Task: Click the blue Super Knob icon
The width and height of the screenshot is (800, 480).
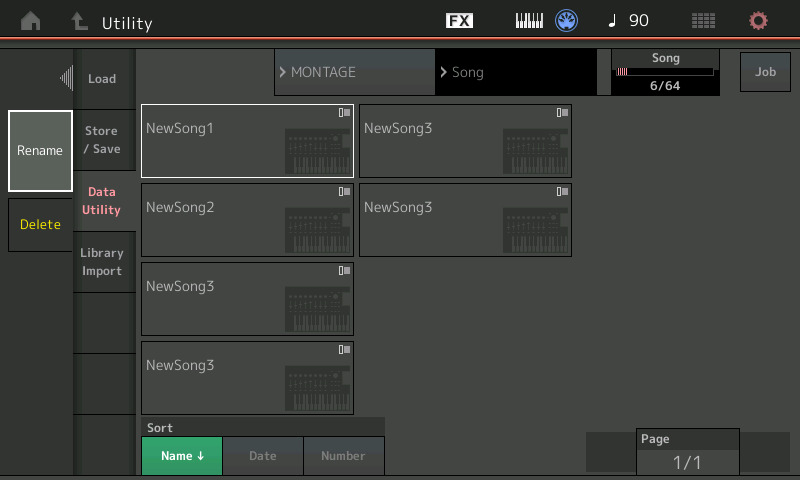Action: pos(568,21)
